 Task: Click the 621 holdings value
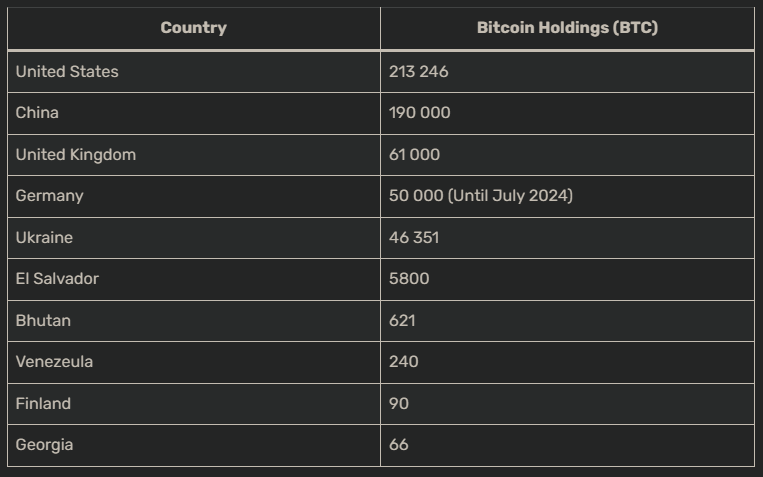tap(402, 321)
